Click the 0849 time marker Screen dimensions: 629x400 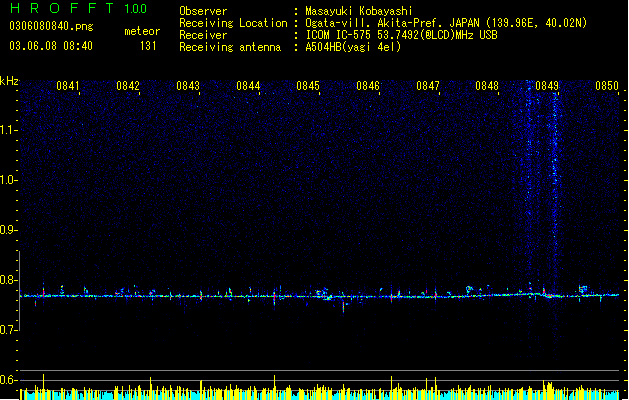click(x=547, y=86)
